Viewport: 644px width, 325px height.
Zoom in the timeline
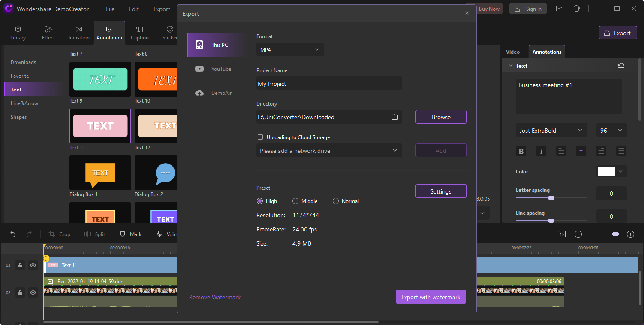click(630, 234)
